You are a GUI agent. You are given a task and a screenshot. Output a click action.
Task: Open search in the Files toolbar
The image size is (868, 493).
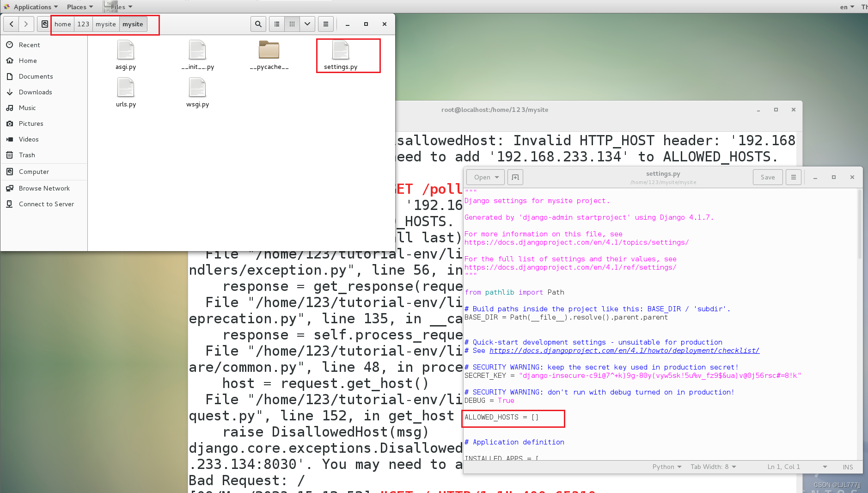click(x=258, y=24)
